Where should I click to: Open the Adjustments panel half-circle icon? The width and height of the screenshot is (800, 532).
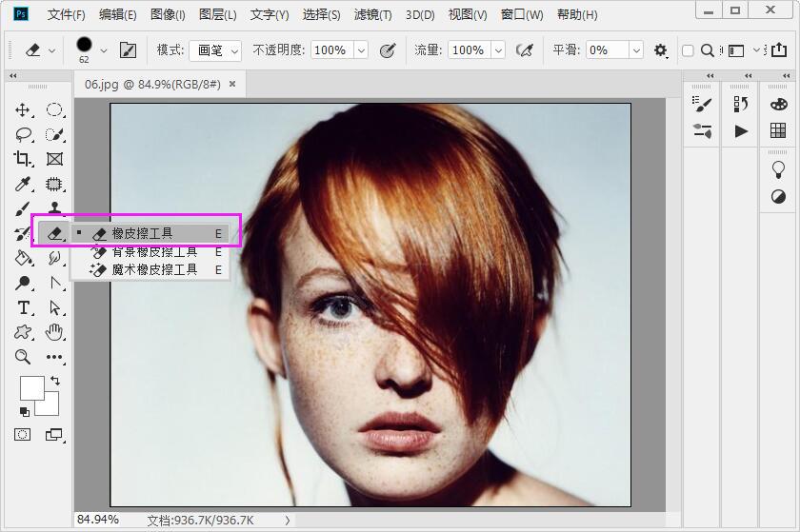pos(778,197)
